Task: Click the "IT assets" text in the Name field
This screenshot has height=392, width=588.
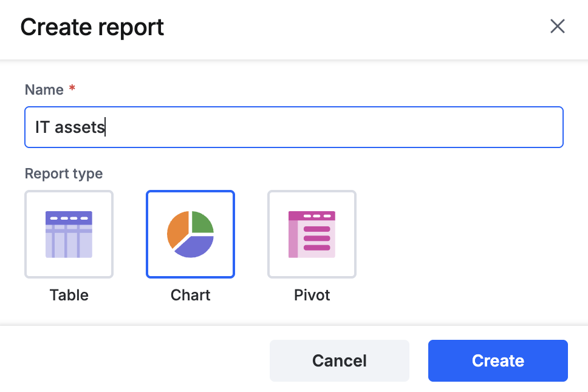Action: 70,127
